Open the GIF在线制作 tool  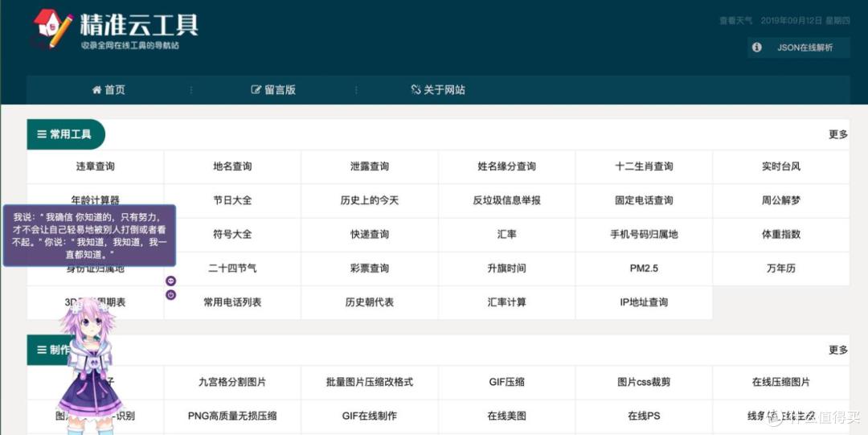(370, 416)
